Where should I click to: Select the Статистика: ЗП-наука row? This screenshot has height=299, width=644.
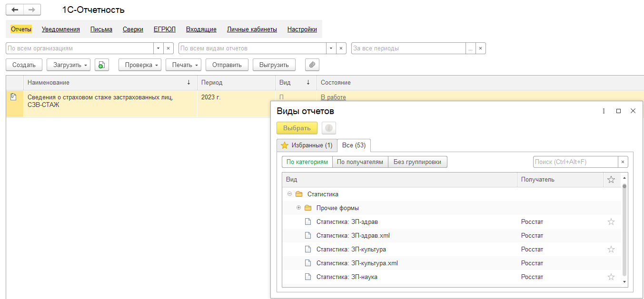(452, 277)
